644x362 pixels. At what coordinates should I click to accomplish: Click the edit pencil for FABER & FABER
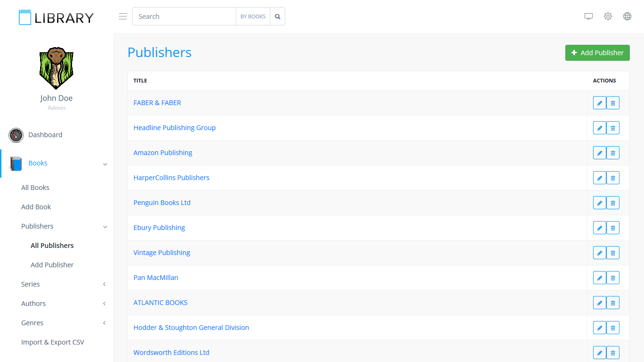[x=599, y=103]
